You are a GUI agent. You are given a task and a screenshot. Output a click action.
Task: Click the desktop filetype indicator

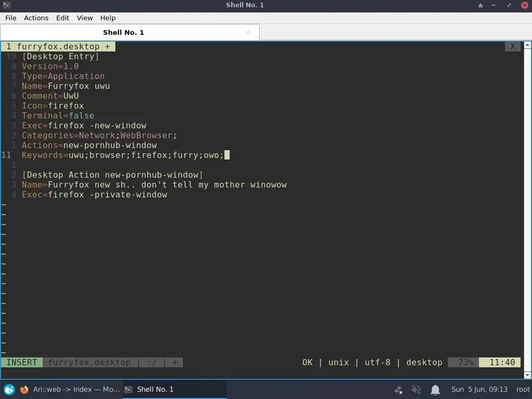click(x=424, y=362)
